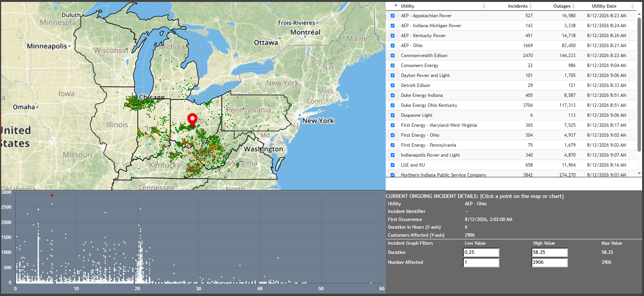
Task: Click the Number Affected High Value input
Action: pos(550,262)
